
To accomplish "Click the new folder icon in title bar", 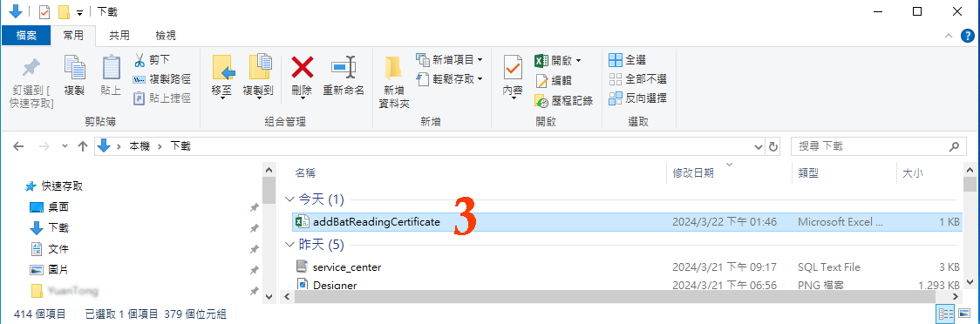I will (x=63, y=12).
